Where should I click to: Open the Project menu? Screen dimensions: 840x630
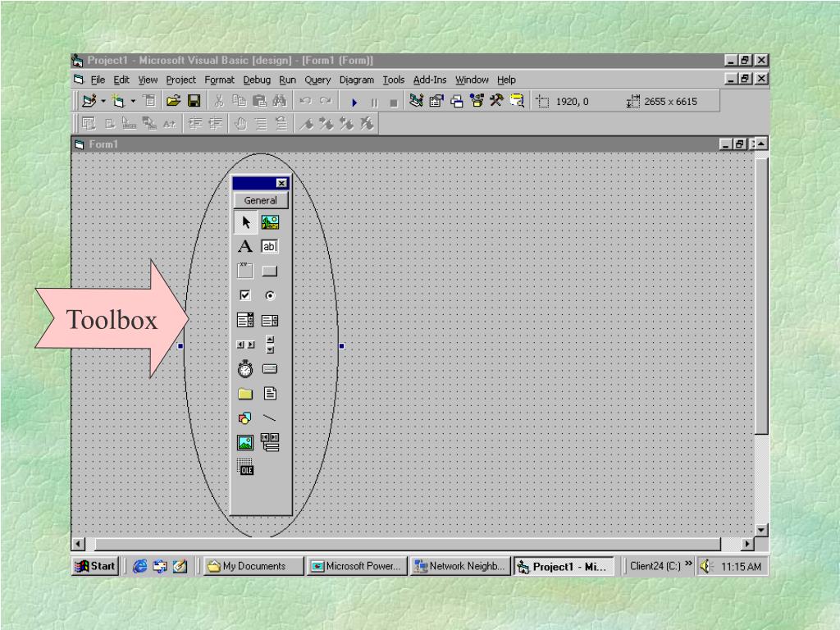pos(181,80)
